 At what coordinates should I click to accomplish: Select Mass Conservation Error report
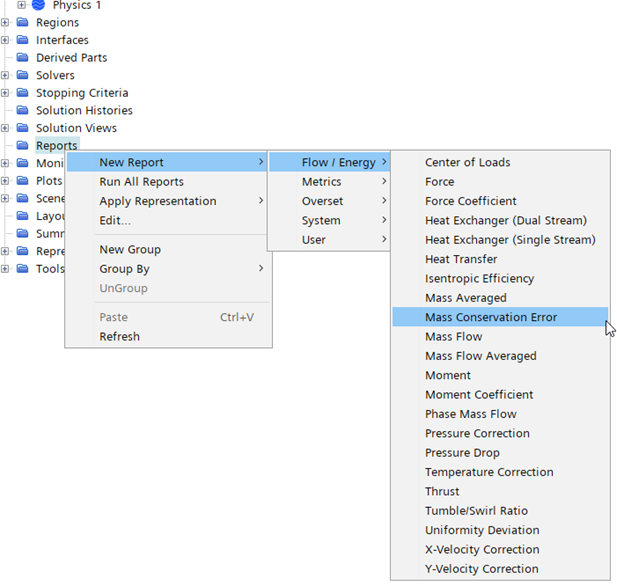(491, 317)
